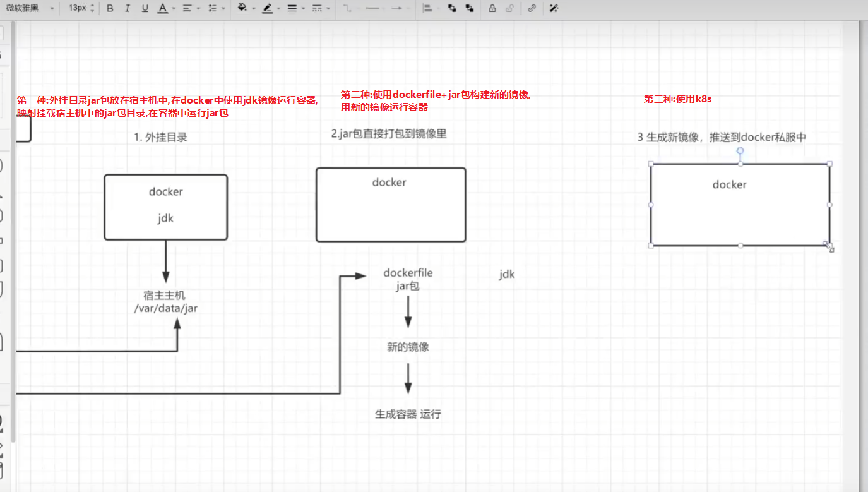This screenshot has width=868, height=492.
Task: Click the font size stepper arrows
Action: [x=93, y=8]
